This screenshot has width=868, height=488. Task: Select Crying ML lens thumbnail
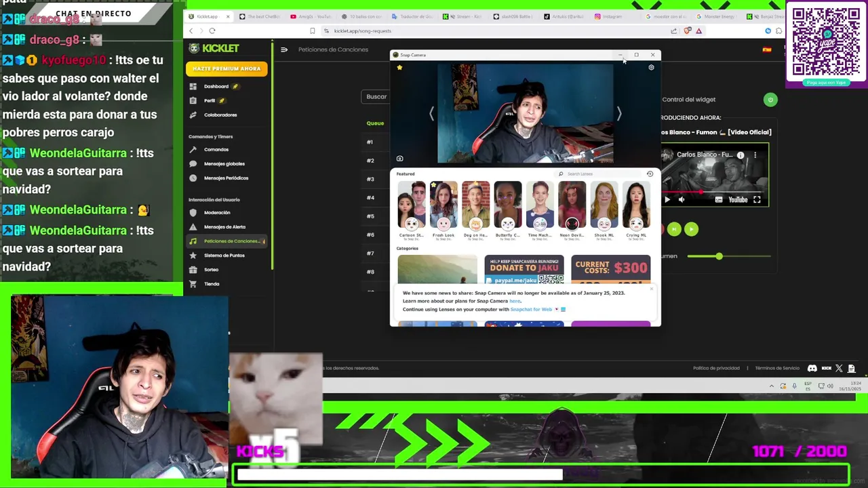coord(636,205)
